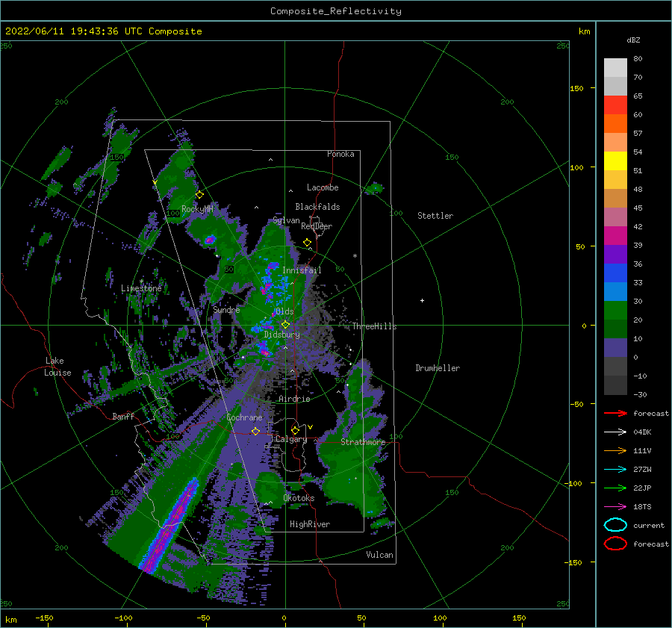Click the Drumheller city label
The image size is (672, 628).
point(438,368)
